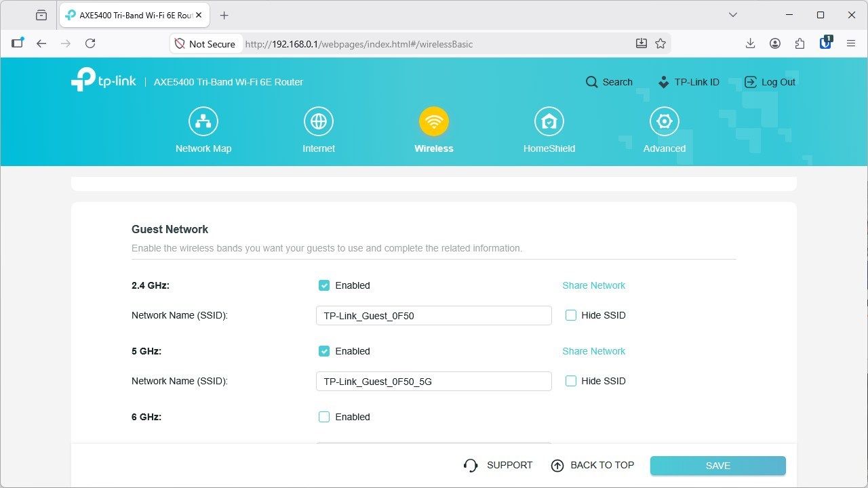This screenshot has width=868, height=488.
Task: Click the Wireless menu label
Action: tap(434, 148)
